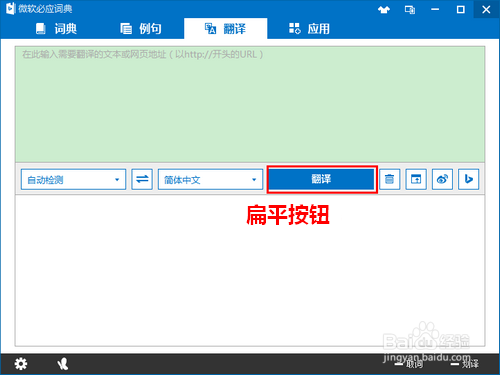Toggle the 划译 selection translate switch

click(x=464, y=364)
